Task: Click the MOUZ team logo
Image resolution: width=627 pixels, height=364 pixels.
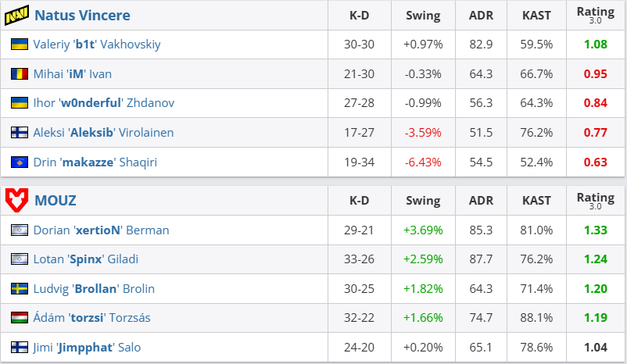Action: click(17, 201)
